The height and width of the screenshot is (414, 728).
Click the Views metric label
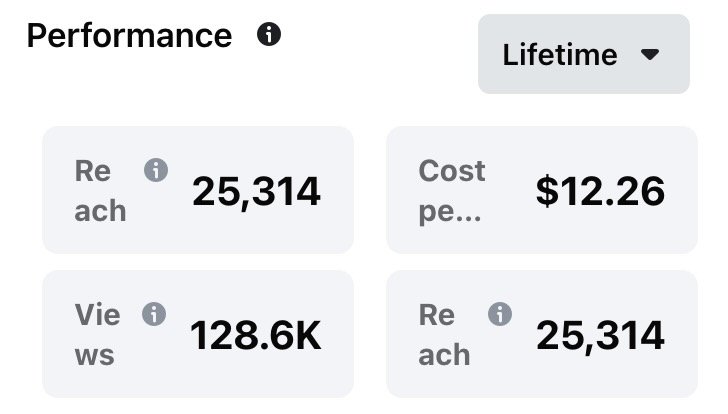pyautogui.click(x=97, y=334)
